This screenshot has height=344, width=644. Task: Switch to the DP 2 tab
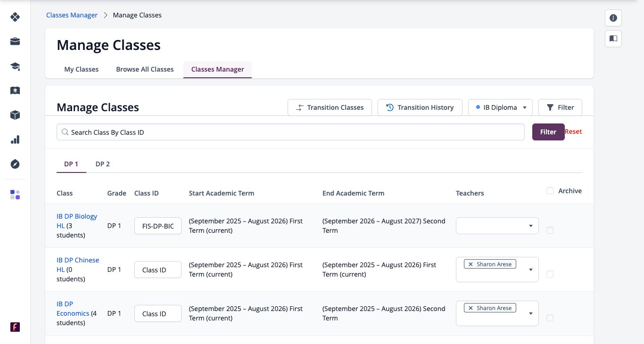pyautogui.click(x=103, y=164)
